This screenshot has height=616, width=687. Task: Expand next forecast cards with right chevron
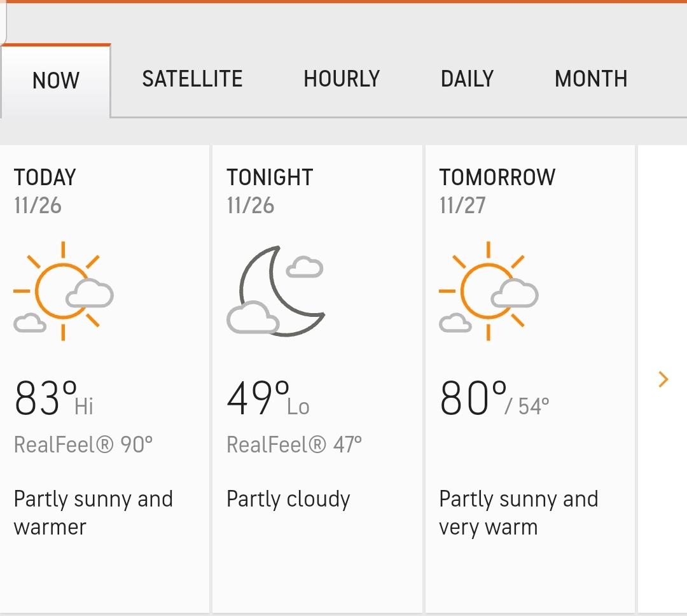tap(663, 380)
